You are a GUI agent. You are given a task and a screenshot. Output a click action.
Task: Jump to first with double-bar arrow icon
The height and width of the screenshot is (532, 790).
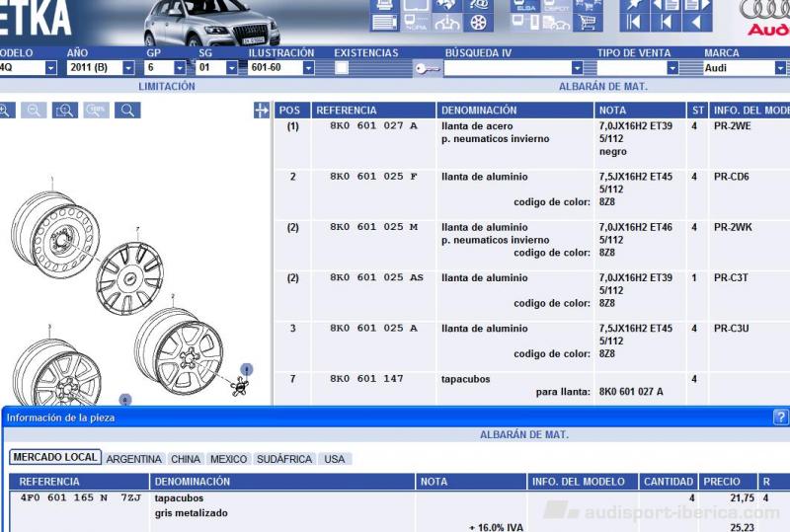pos(634,23)
